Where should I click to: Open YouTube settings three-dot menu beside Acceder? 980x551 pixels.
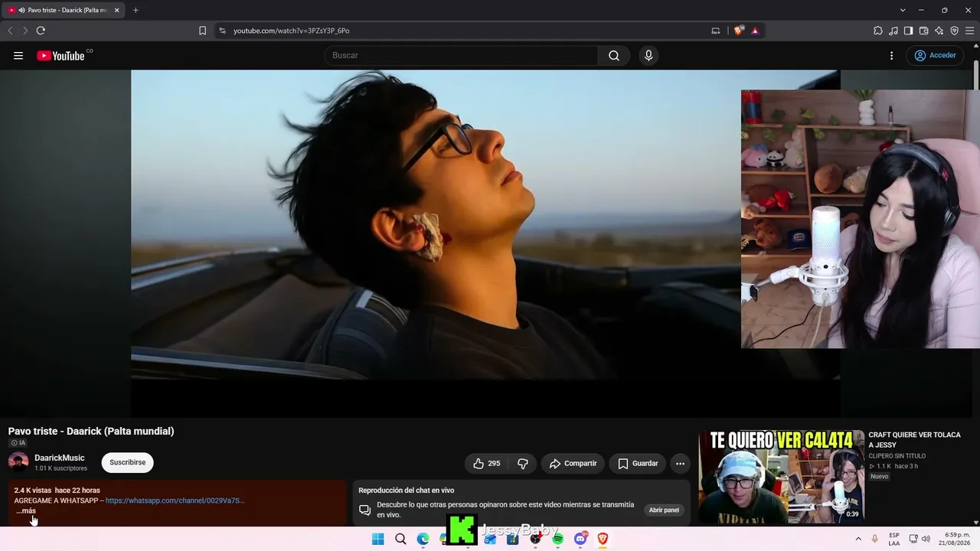point(891,55)
